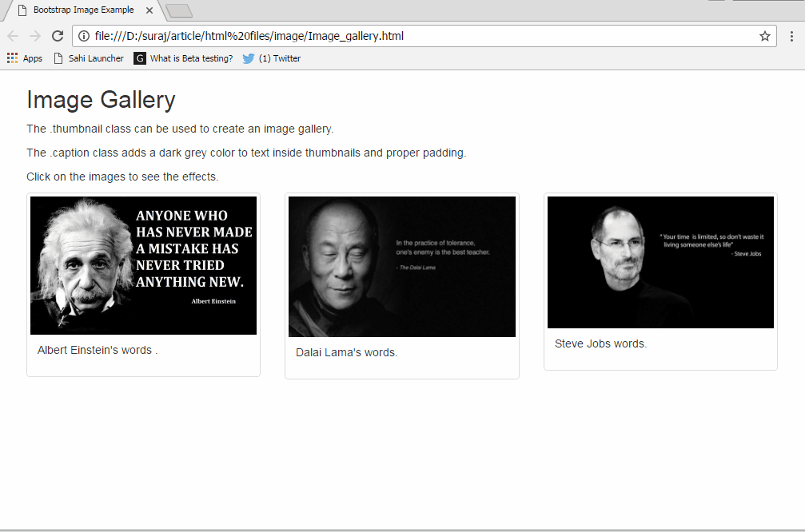Click the caption 'Albert Einstein's words .'
This screenshot has width=805, height=532.
point(98,350)
